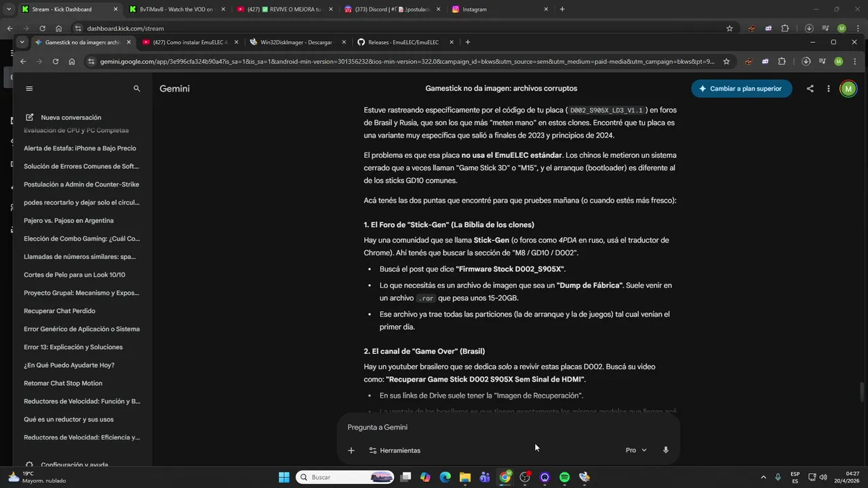
Task: Open the Windows Start menu
Action: point(284,477)
